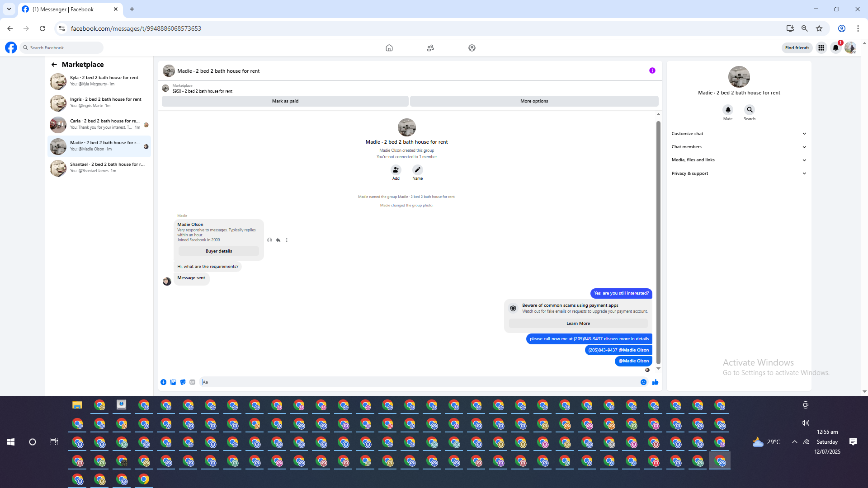
Task: Expand Chat members section
Action: click(x=739, y=147)
